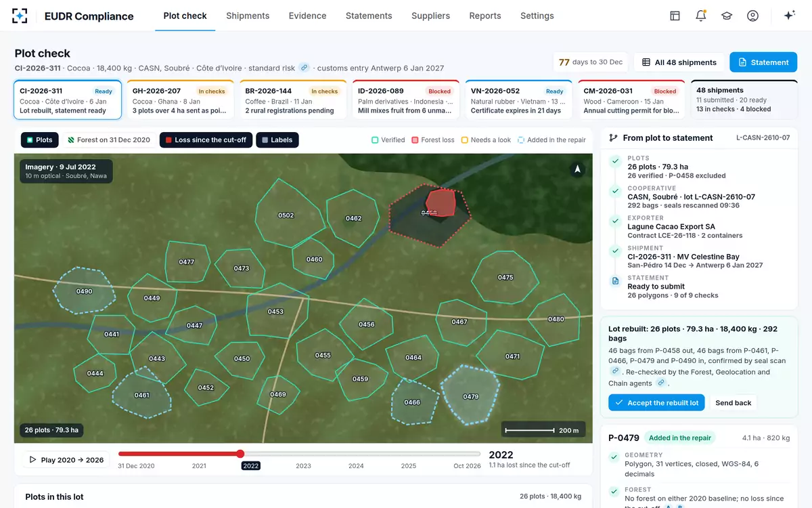The width and height of the screenshot is (812, 508).
Task: Click the Needs a look legend entry
Action: pyautogui.click(x=486, y=140)
